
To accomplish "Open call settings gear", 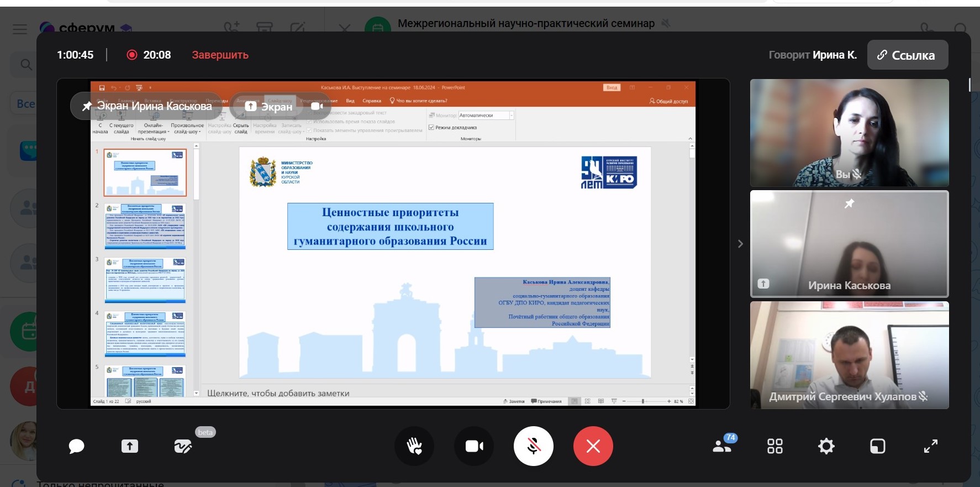I will (x=826, y=446).
